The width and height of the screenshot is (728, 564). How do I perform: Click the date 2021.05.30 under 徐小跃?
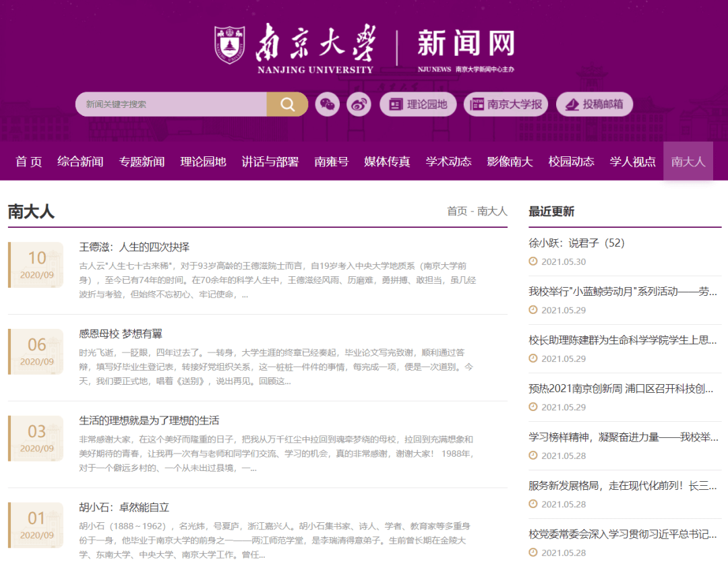point(564,262)
